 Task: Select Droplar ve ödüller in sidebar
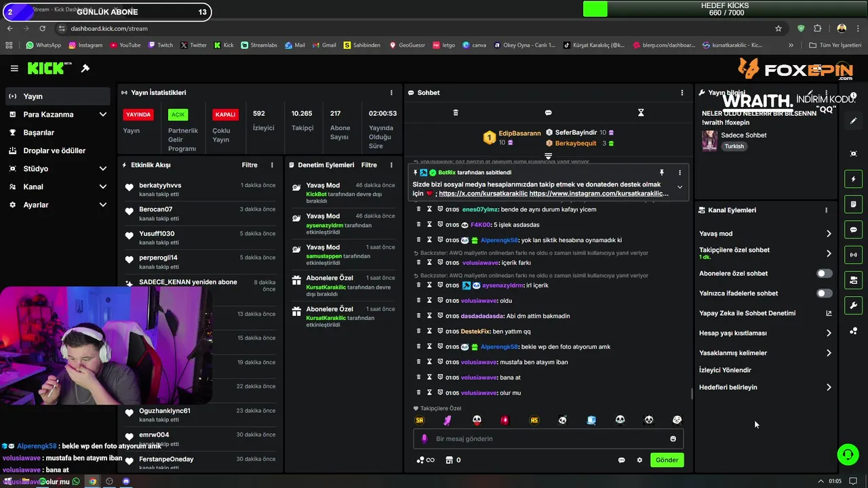[57, 150]
